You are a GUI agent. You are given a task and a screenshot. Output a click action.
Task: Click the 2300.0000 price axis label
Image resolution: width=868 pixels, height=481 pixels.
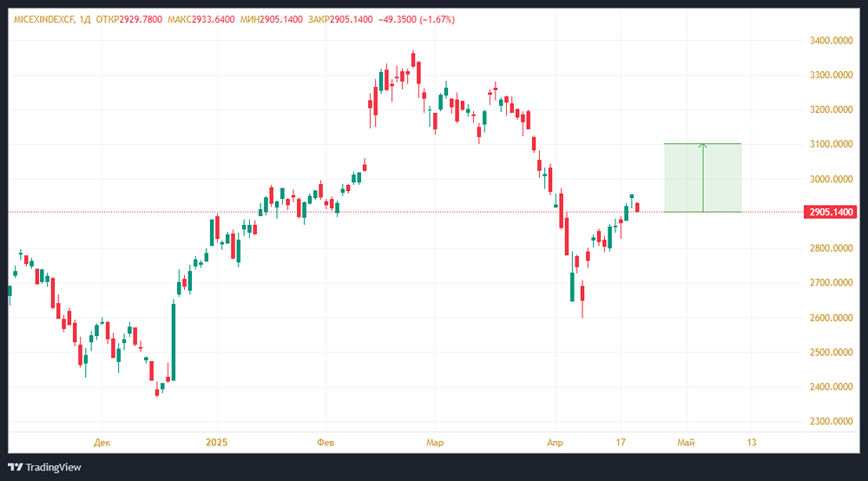pyautogui.click(x=830, y=422)
